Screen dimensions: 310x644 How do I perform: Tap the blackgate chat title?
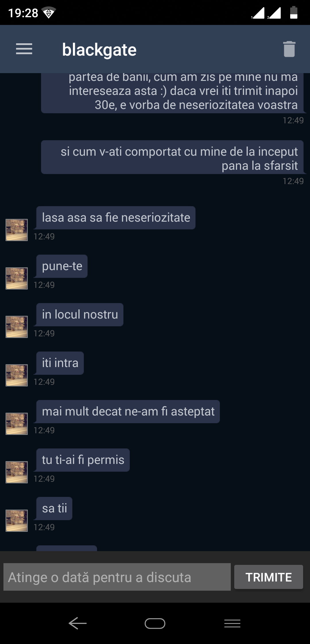[x=99, y=50]
